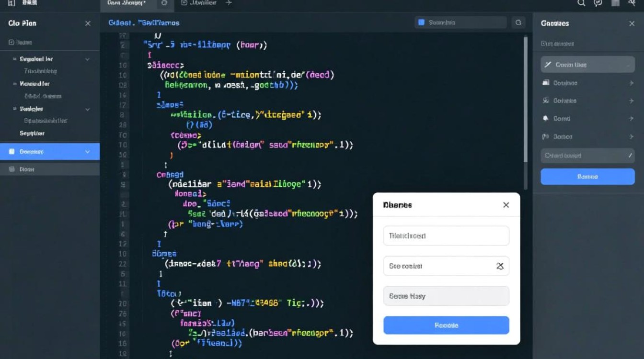Click the panel layout icon at top-left corner
This screenshot has width=644, height=359.
pos(12,3)
